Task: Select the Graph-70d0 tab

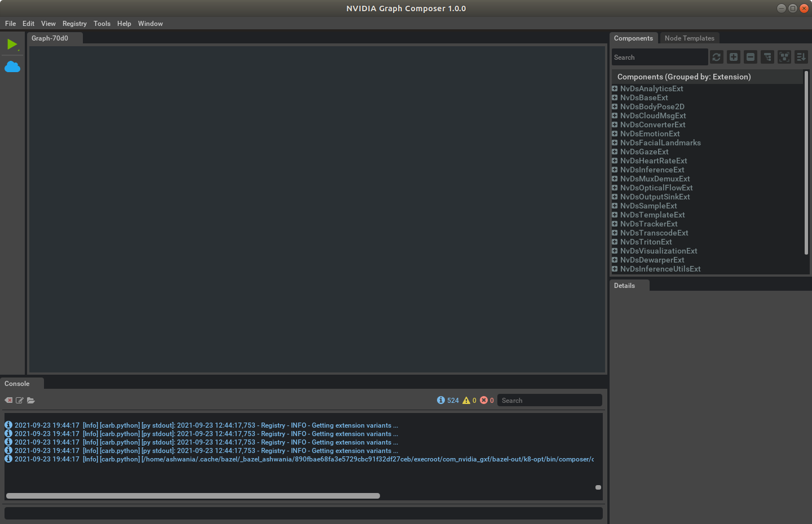Action: pos(50,38)
